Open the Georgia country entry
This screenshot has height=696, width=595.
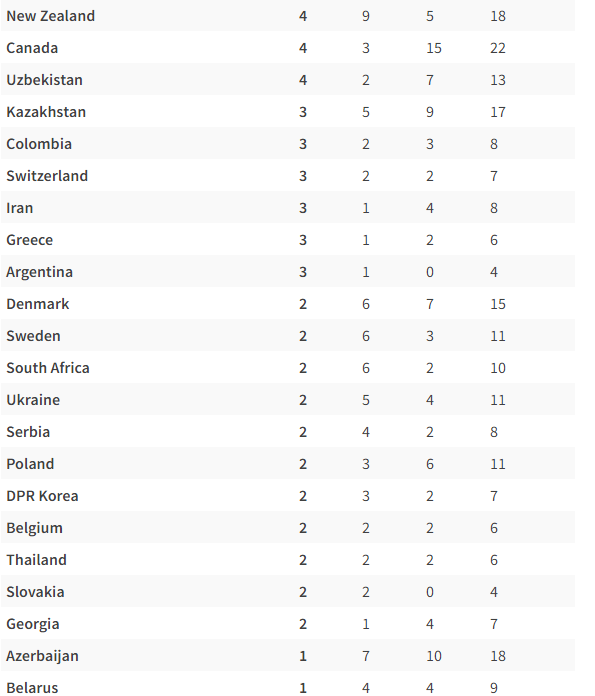tap(33, 624)
